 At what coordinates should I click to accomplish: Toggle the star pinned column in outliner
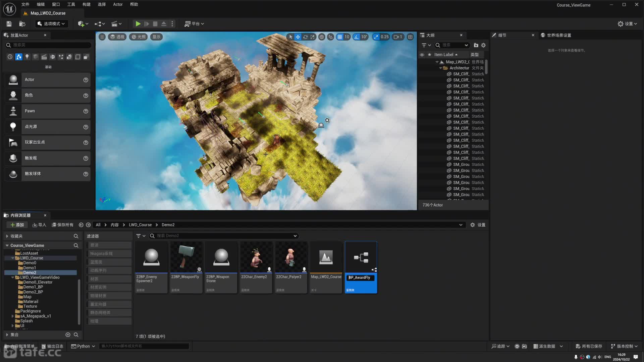pyautogui.click(x=429, y=55)
